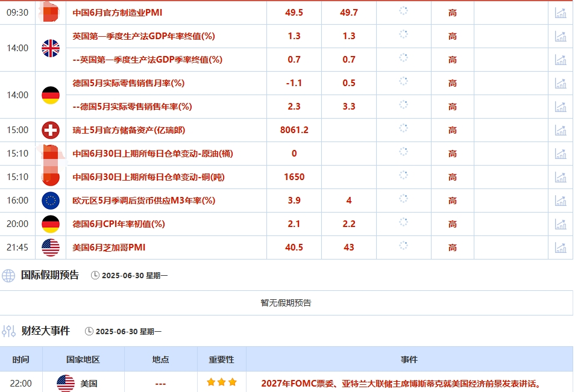Click the EU flag beside M3 data
575x392 pixels.
[51, 201]
